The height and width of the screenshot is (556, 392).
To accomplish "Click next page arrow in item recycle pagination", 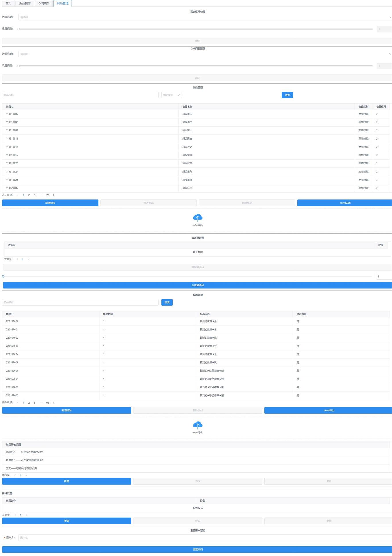I will coord(26,475).
